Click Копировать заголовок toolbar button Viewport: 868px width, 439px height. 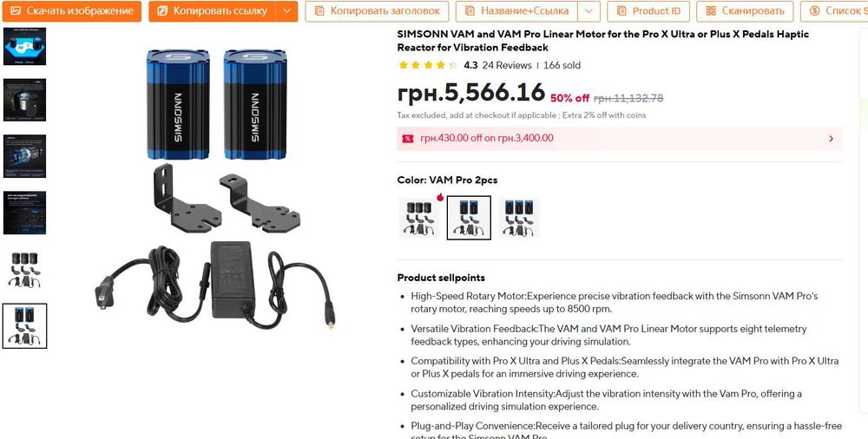tap(377, 11)
